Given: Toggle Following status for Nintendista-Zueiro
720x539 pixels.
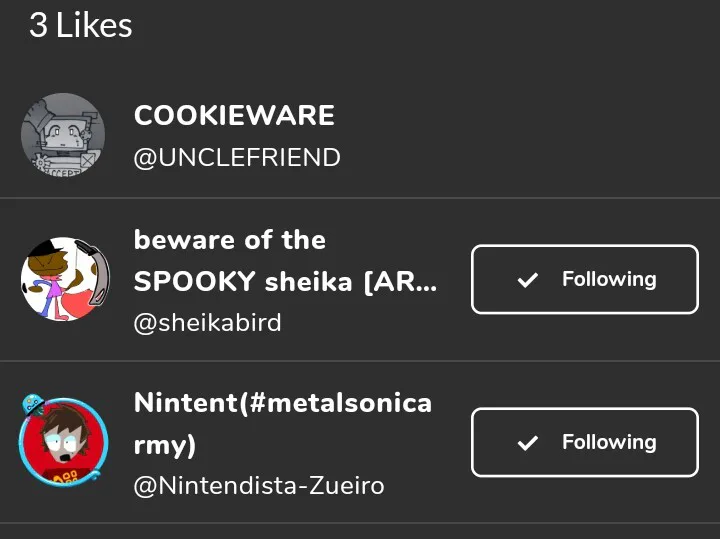Looking at the screenshot, I should click(x=584, y=443).
